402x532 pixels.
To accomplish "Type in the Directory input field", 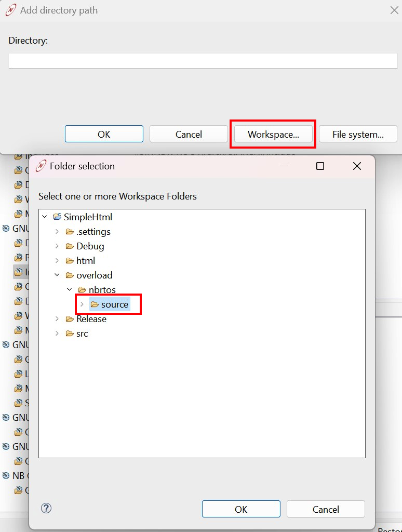I will [203, 61].
